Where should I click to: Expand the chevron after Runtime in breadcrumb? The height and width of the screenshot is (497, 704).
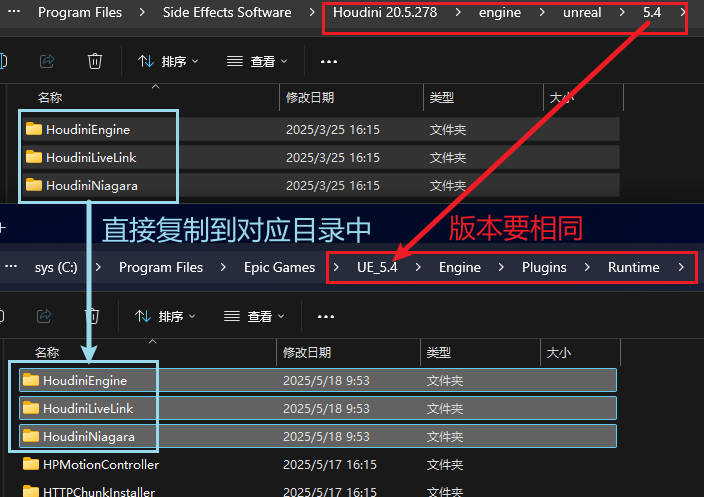click(x=681, y=267)
